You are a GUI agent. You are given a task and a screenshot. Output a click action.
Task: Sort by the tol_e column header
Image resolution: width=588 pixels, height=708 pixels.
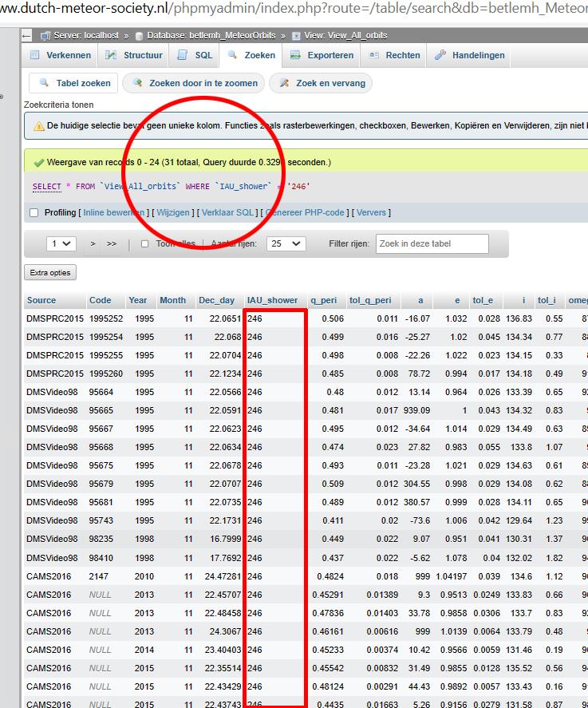click(x=483, y=300)
